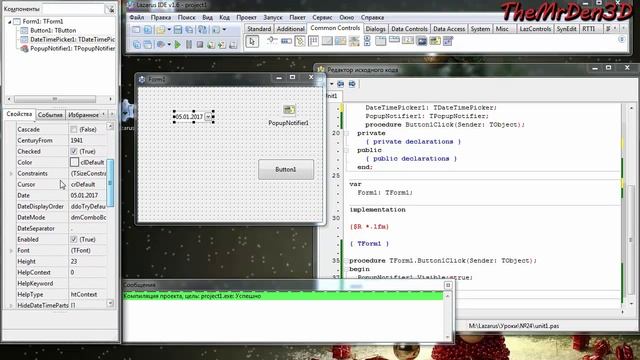Click the Step Into debugger icon
The height and width of the screenshot is (360, 640).
pyautogui.click(x=211, y=44)
